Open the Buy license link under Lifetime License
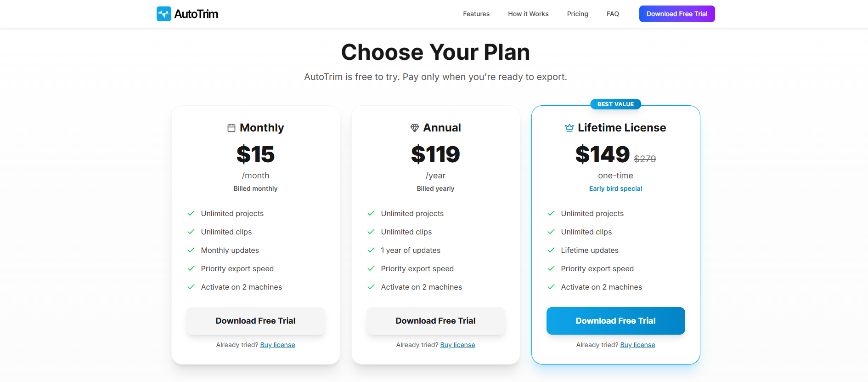This screenshot has width=868, height=382. coord(637,345)
